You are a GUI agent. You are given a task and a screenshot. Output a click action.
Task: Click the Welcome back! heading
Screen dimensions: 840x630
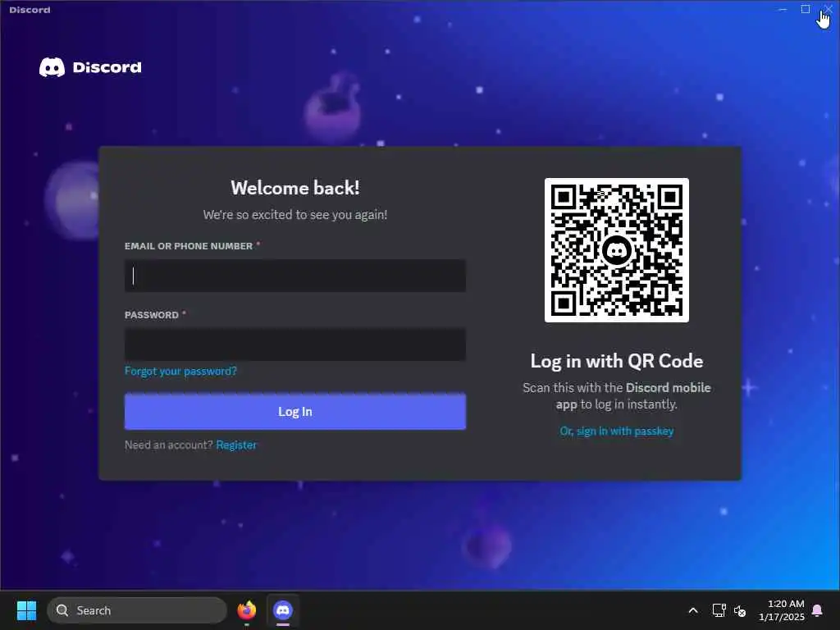[295, 188]
